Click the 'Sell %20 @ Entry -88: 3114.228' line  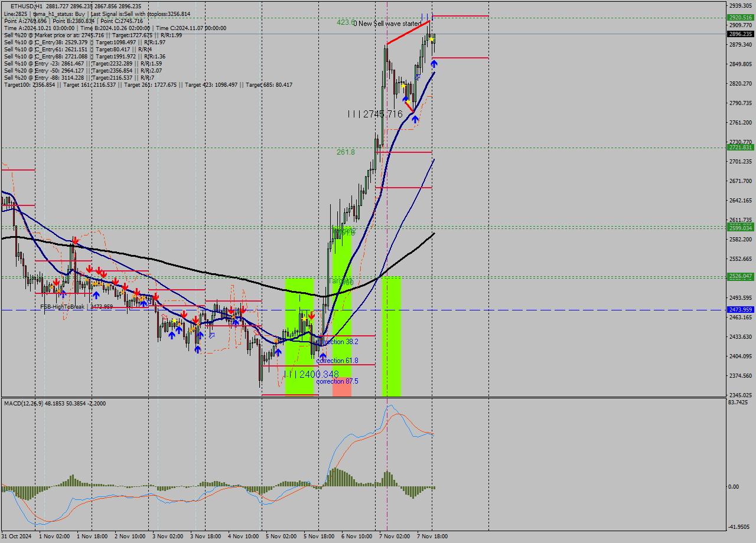[x=79, y=77]
